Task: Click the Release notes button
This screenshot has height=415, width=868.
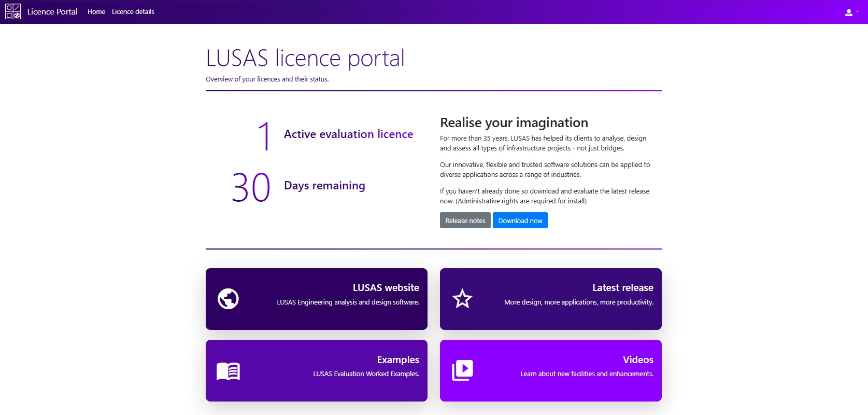Action: [465, 220]
